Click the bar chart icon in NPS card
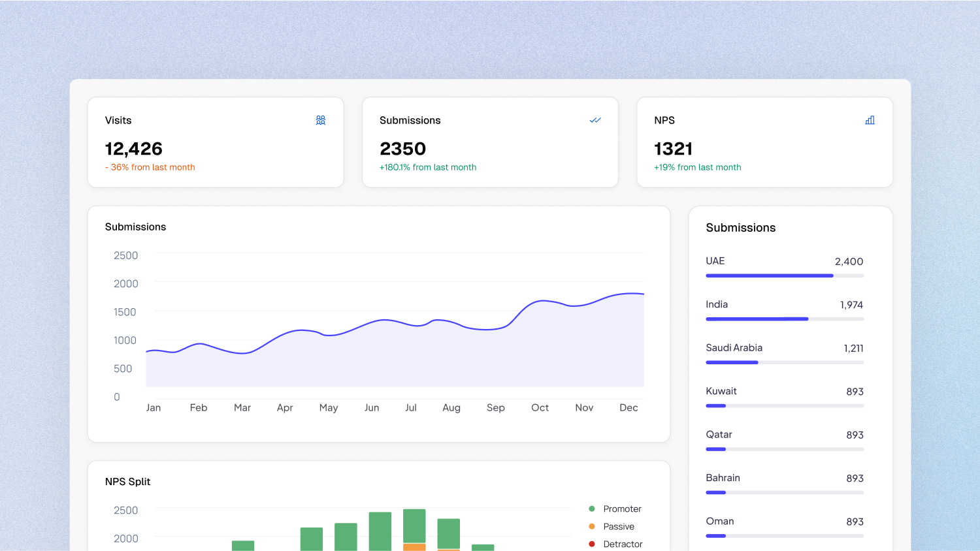The image size is (980, 551). pyautogui.click(x=870, y=120)
